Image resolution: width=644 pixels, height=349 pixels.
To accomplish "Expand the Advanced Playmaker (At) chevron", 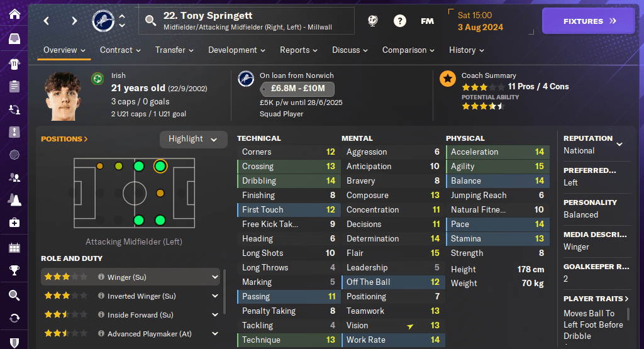I will tap(215, 334).
